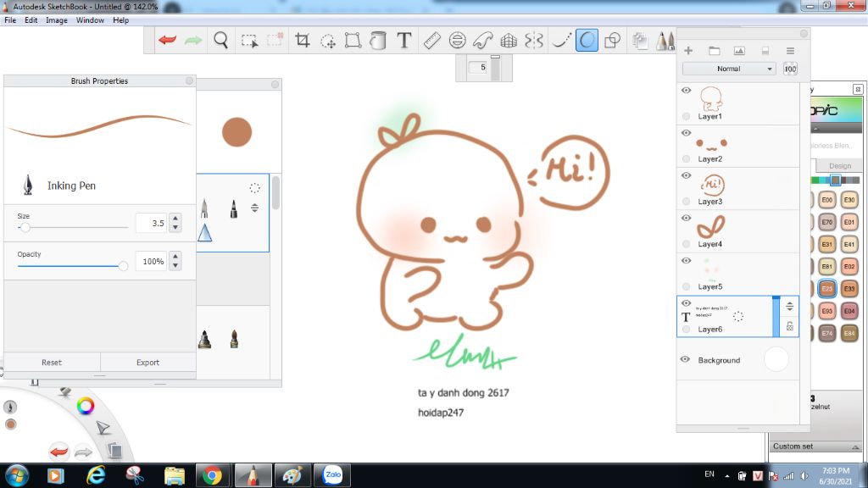Add an image layer

739,50
